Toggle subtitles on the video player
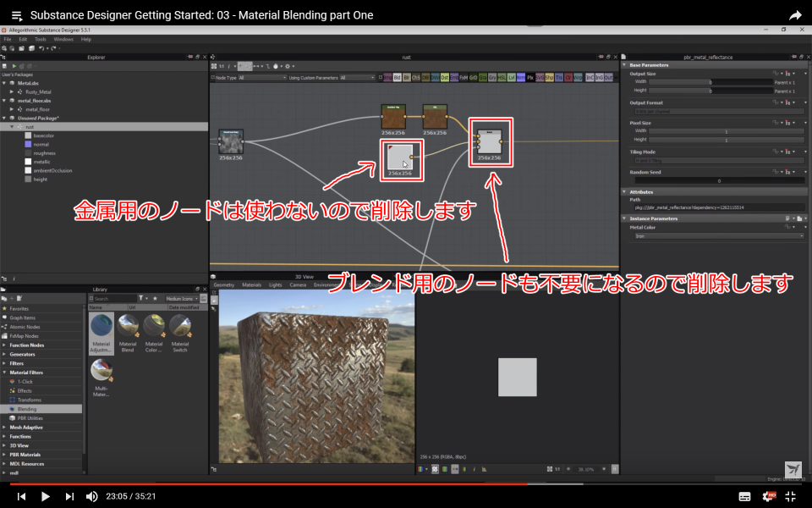 (x=744, y=496)
